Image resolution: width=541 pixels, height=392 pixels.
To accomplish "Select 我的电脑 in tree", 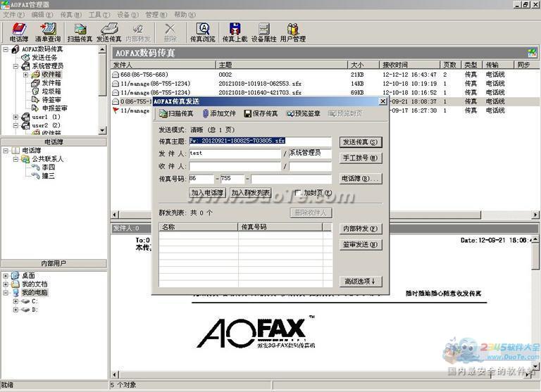I will click(35, 293).
